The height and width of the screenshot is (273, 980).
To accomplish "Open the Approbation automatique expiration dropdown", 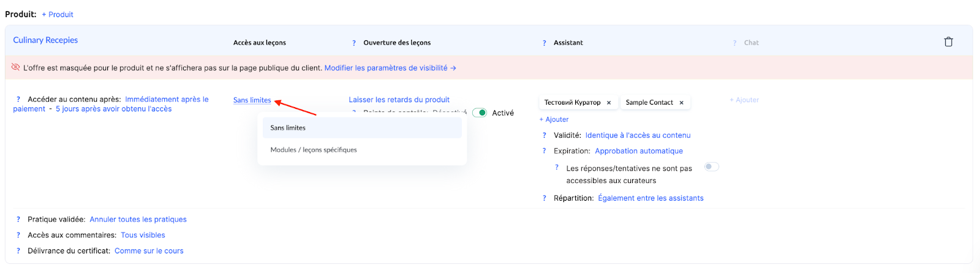I will [638, 151].
